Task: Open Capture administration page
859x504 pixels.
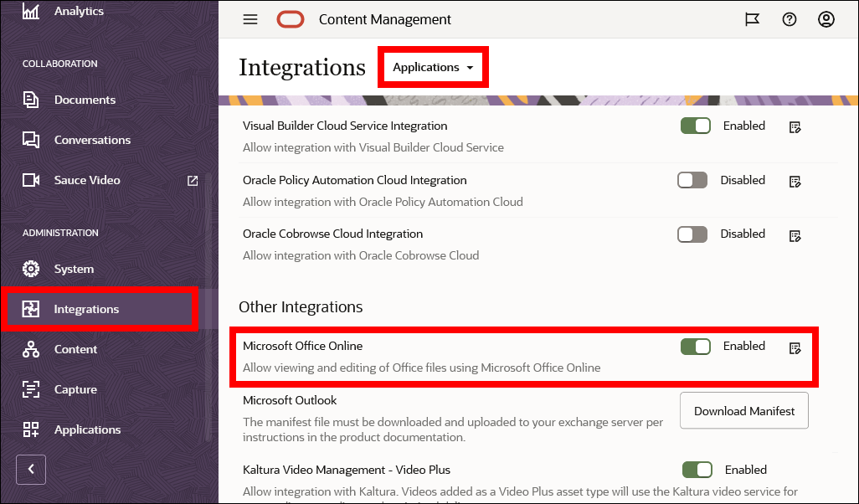Action: pyautogui.click(x=75, y=389)
